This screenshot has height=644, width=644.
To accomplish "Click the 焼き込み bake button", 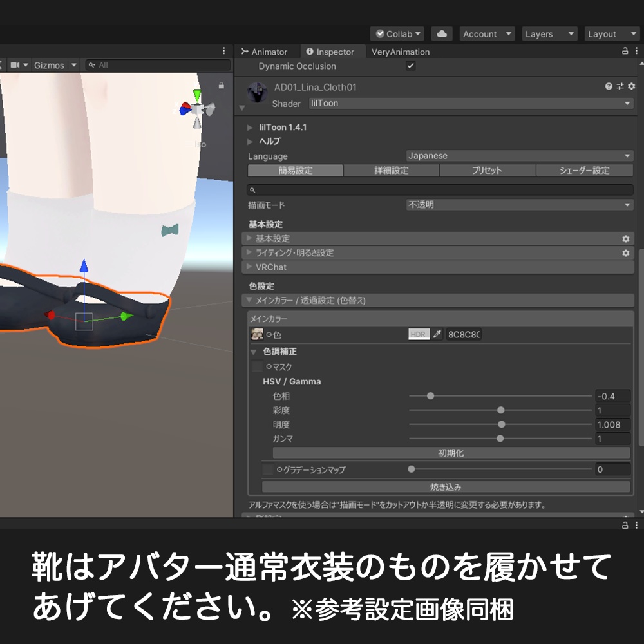I will 446,487.
